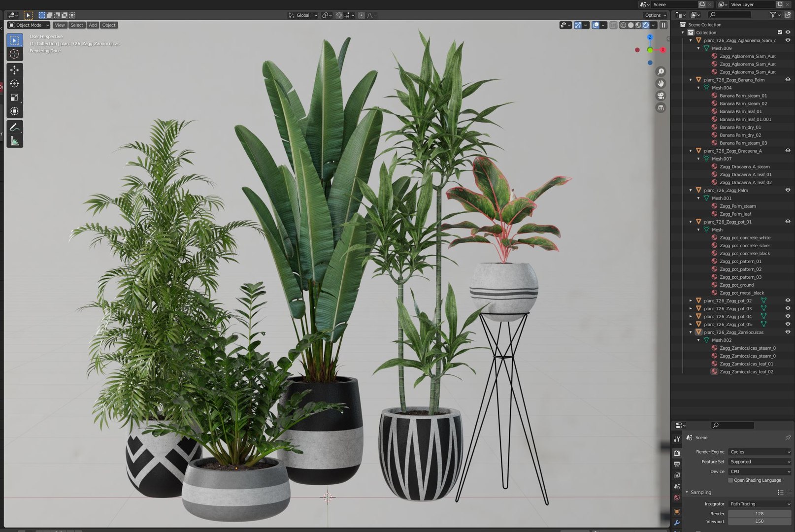Screen dimensions: 795x532
Task: Expand the plant_726_Zagg_pot_02 tree item
Action: [x=691, y=300]
